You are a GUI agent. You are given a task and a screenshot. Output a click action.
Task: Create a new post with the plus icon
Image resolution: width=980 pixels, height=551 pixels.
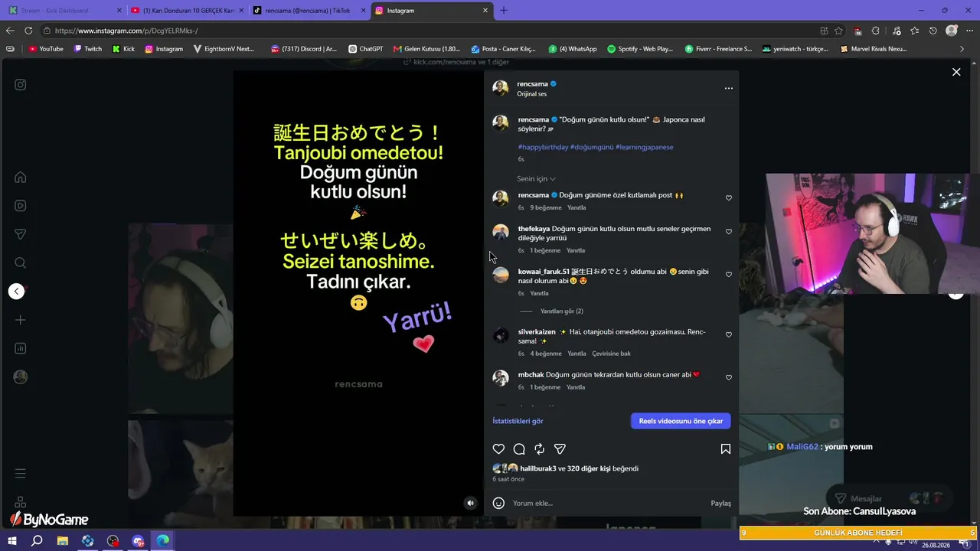point(21,320)
